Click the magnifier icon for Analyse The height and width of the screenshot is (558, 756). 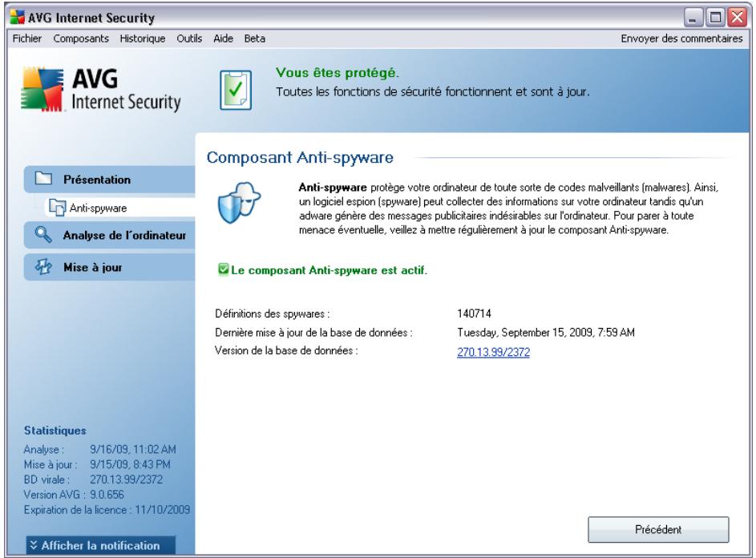(43, 235)
